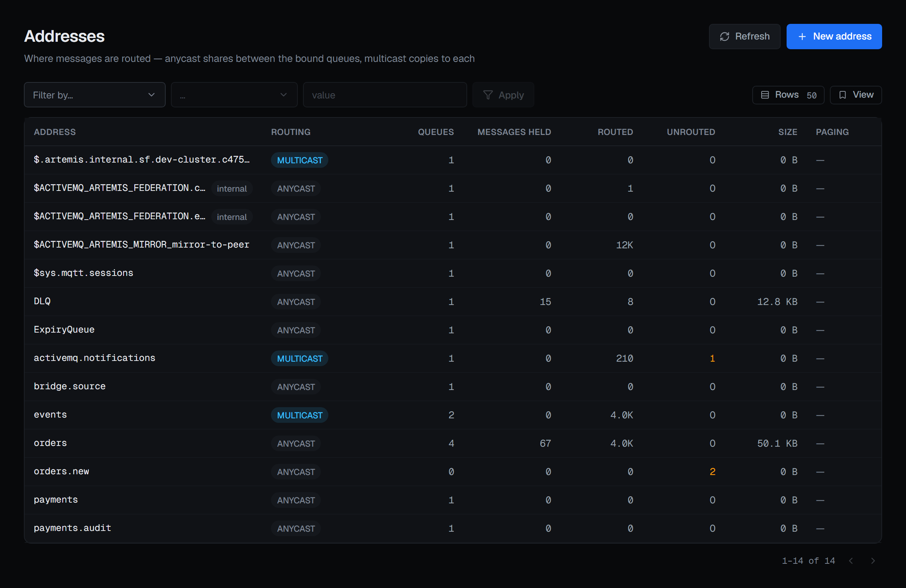The height and width of the screenshot is (588, 906).
Task: Sort by the UNROUTED column header
Action: [x=691, y=132]
